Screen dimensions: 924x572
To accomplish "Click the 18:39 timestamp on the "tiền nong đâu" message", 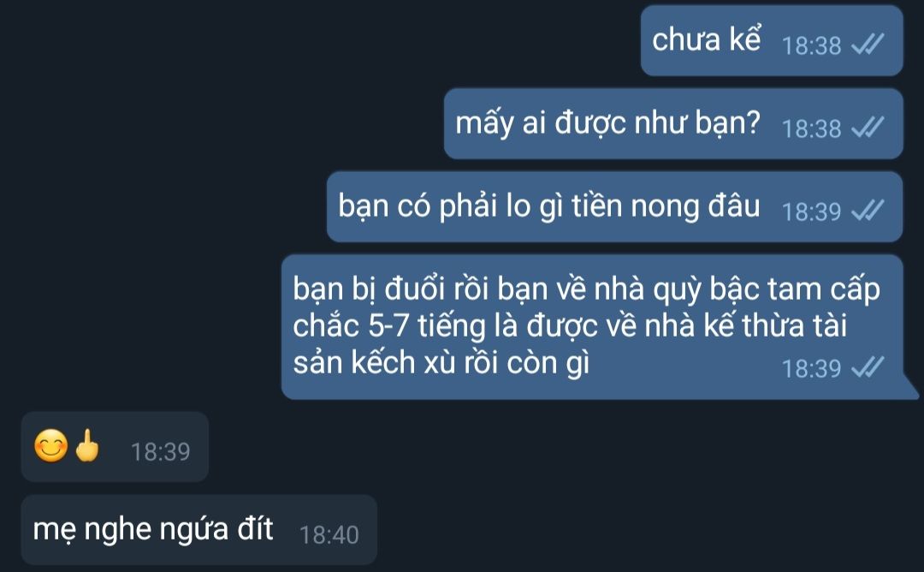I will tap(811, 212).
